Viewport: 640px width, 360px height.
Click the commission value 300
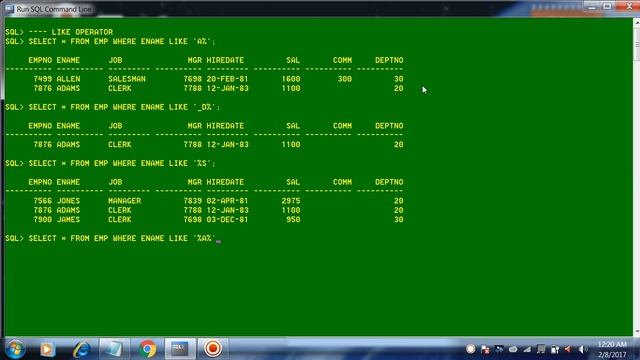pos(345,79)
